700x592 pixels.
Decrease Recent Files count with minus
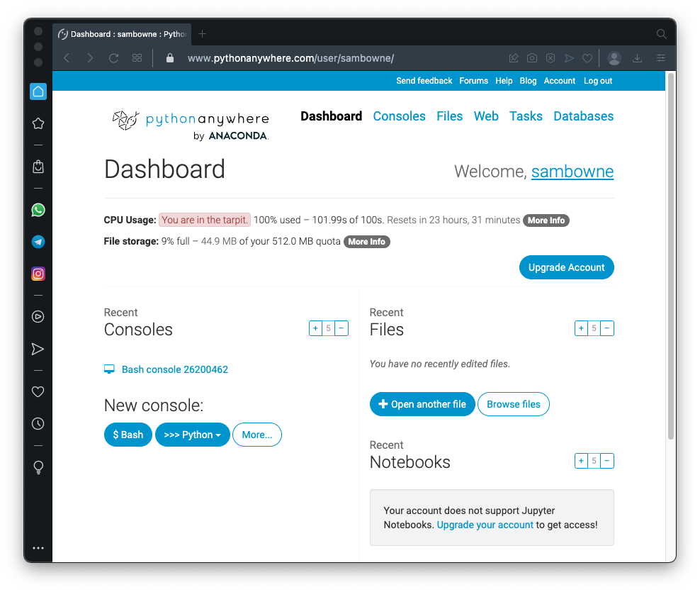[607, 328]
